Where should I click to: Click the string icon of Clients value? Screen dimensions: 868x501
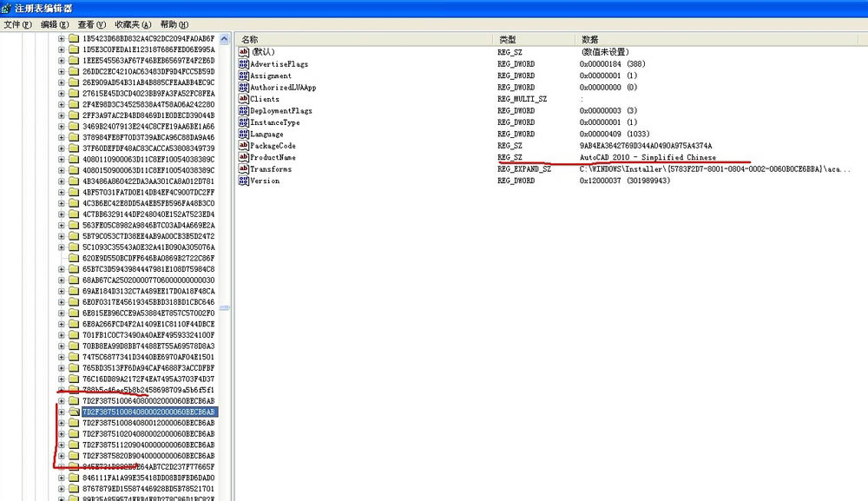coord(244,98)
